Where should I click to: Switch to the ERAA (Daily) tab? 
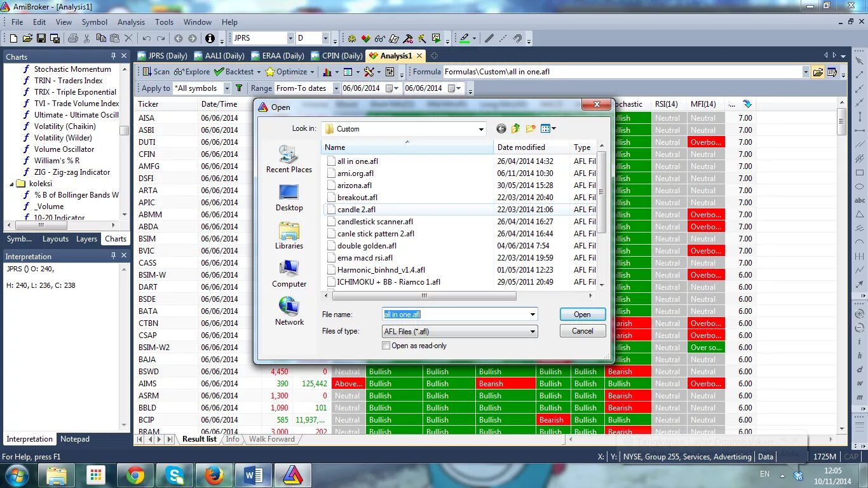279,56
